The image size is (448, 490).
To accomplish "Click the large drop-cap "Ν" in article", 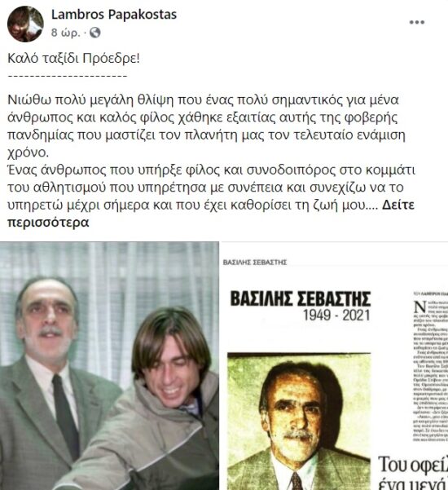I will (420, 307).
